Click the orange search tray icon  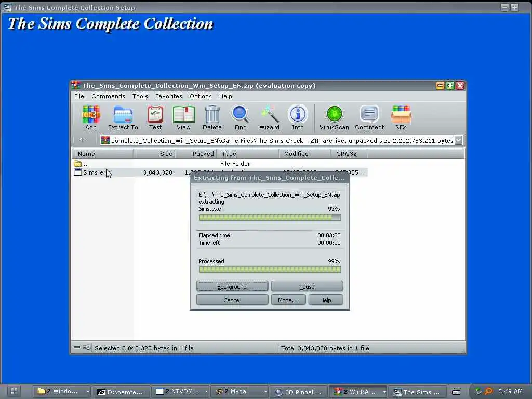tap(488, 392)
